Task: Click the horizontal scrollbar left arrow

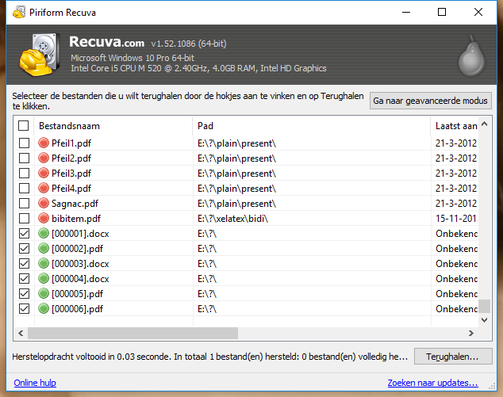Action: [21, 333]
